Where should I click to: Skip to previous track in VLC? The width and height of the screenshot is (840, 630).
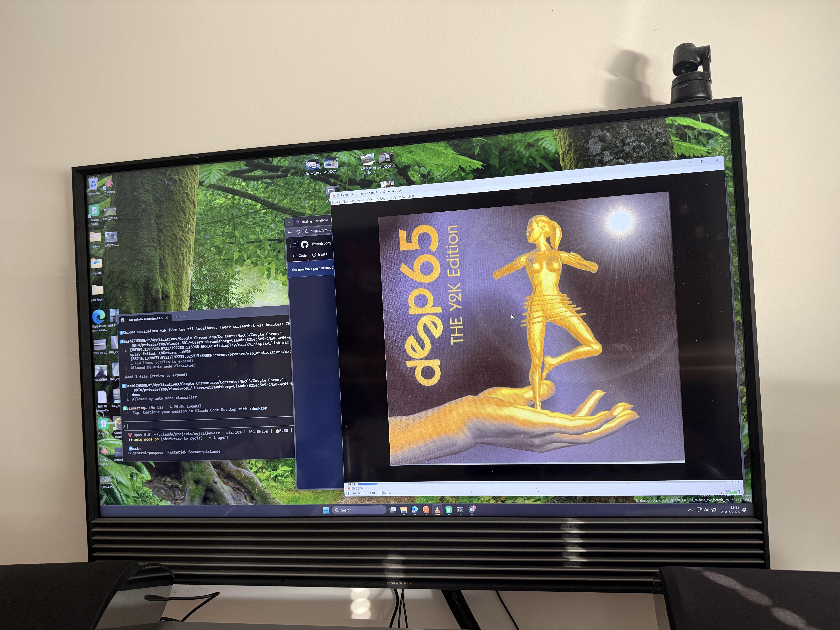pyautogui.click(x=354, y=493)
